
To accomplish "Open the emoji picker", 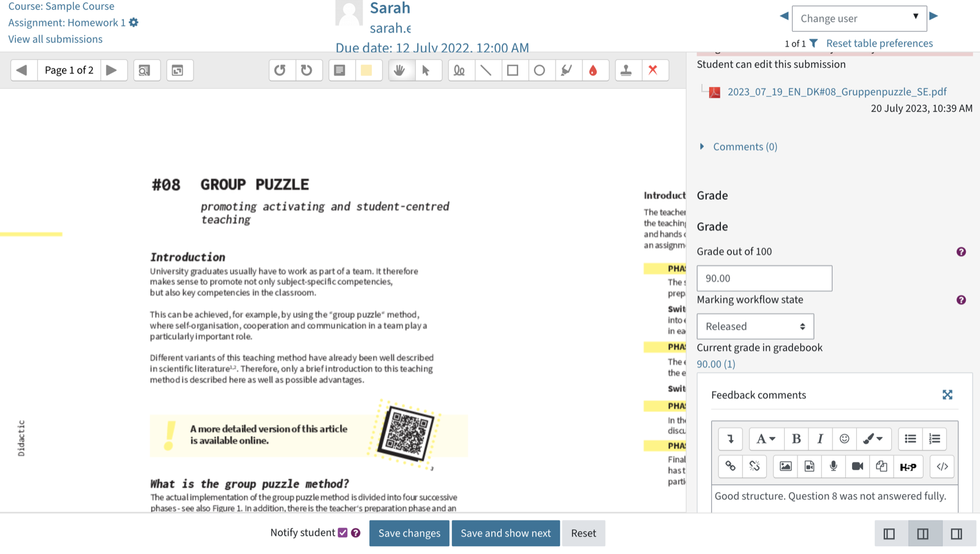I will click(x=844, y=439).
